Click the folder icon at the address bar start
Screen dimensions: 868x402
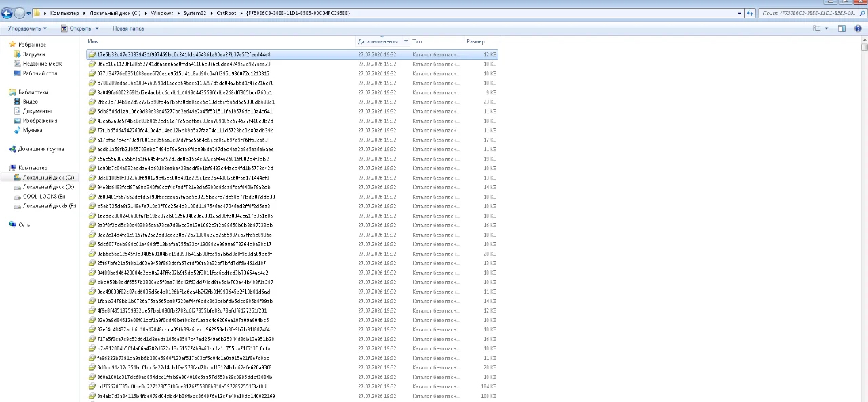click(x=37, y=13)
